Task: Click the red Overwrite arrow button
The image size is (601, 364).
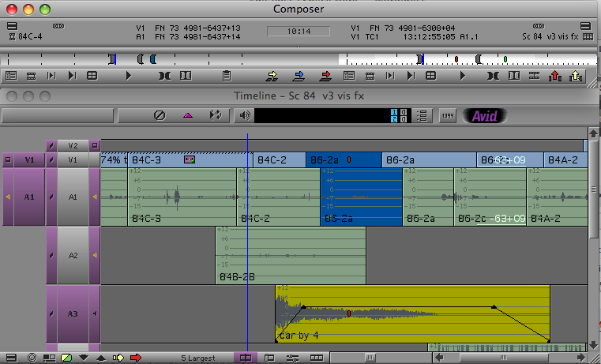Action: coord(325,76)
